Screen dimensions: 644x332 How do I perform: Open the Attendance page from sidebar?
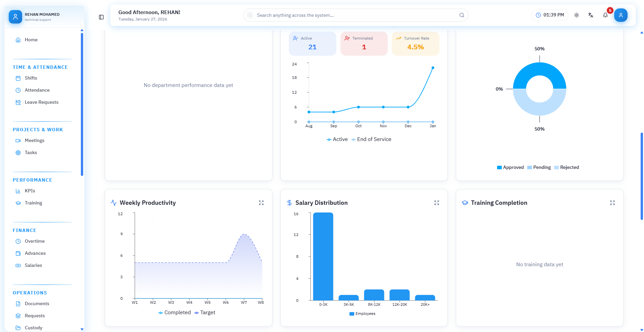(x=37, y=90)
